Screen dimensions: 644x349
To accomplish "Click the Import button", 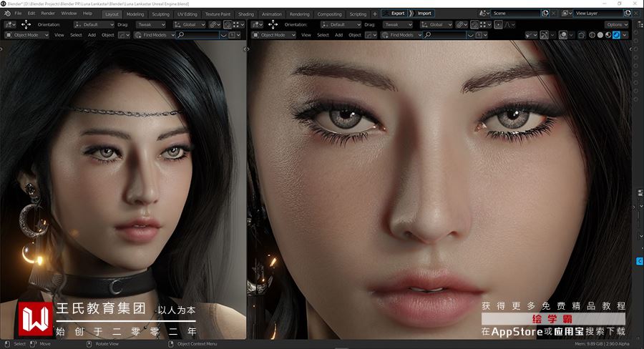I will click(x=424, y=14).
